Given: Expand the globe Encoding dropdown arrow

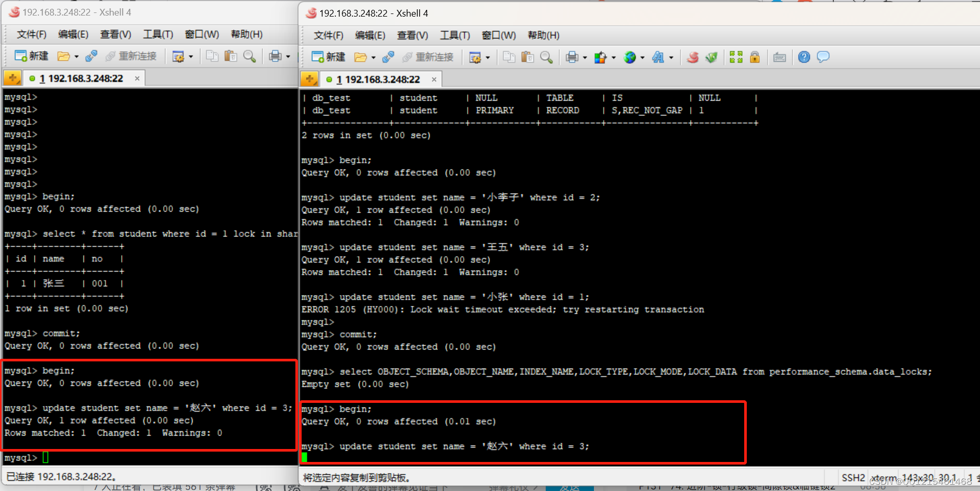Looking at the screenshot, I should [x=643, y=58].
